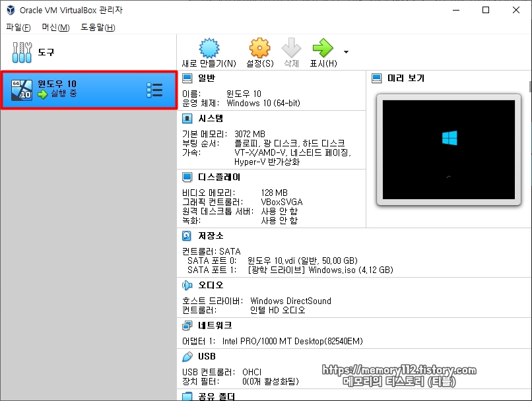
Task: Open 설정(S) gear settings icon
Action: click(259, 47)
